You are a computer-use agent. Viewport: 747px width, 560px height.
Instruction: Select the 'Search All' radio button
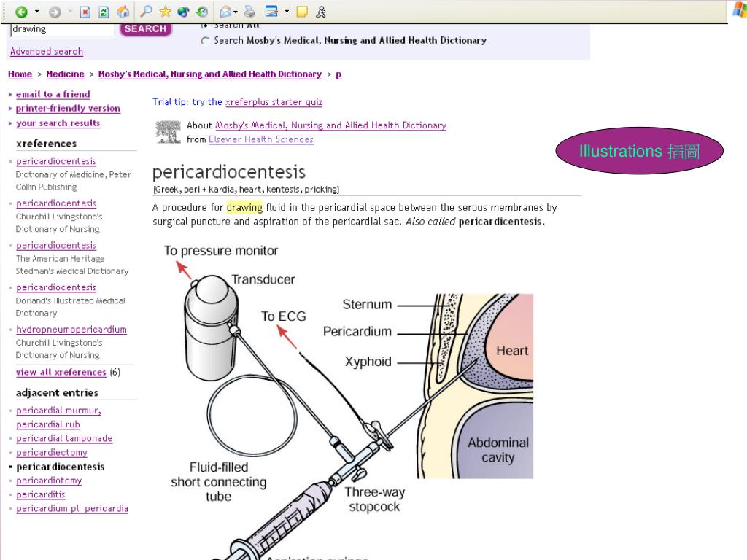(x=205, y=26)
